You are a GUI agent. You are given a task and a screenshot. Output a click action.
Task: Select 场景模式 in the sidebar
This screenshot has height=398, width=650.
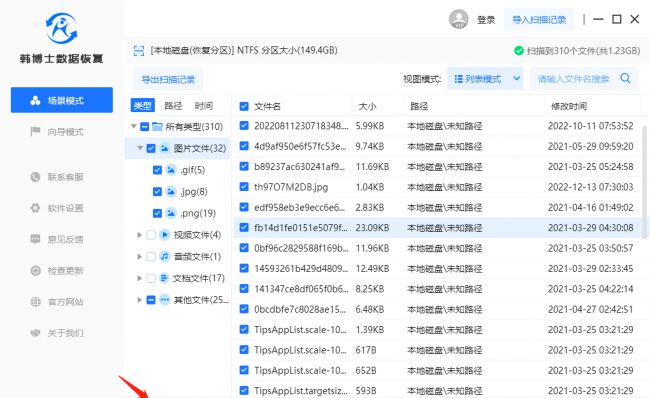[62, 100]
